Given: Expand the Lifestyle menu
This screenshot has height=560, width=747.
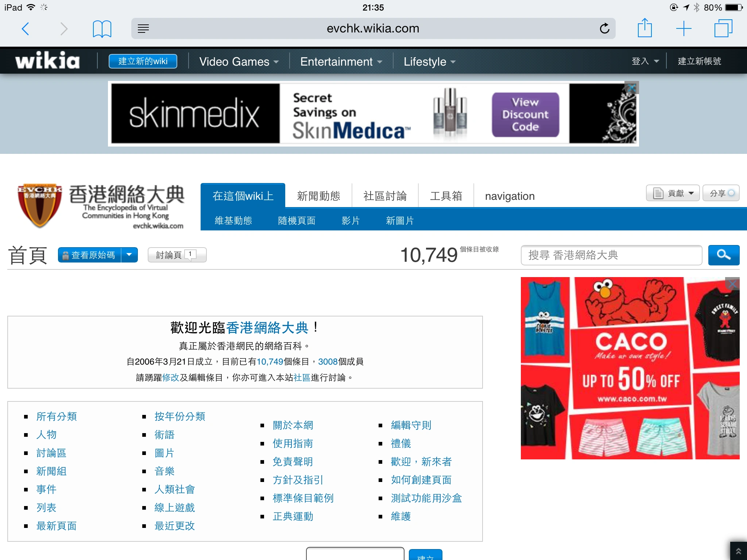Looking at the screenshot, I should pos(429,61).
